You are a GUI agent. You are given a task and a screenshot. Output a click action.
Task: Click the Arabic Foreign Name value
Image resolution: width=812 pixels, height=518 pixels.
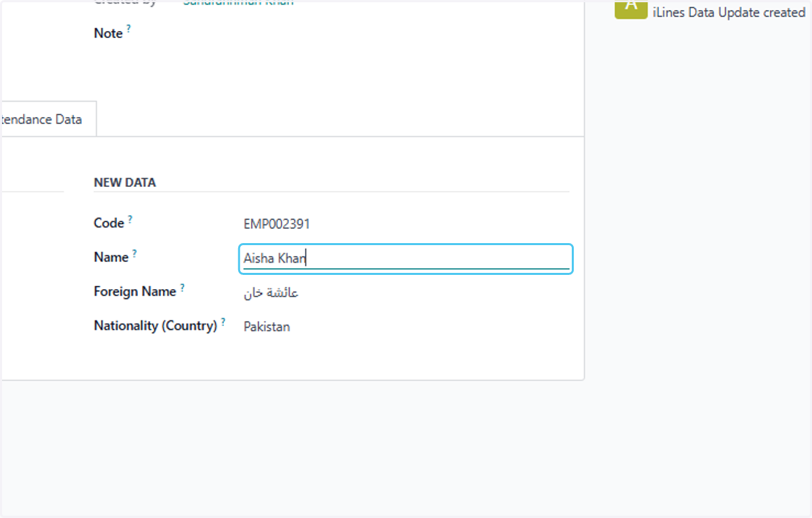click(271, 293)
